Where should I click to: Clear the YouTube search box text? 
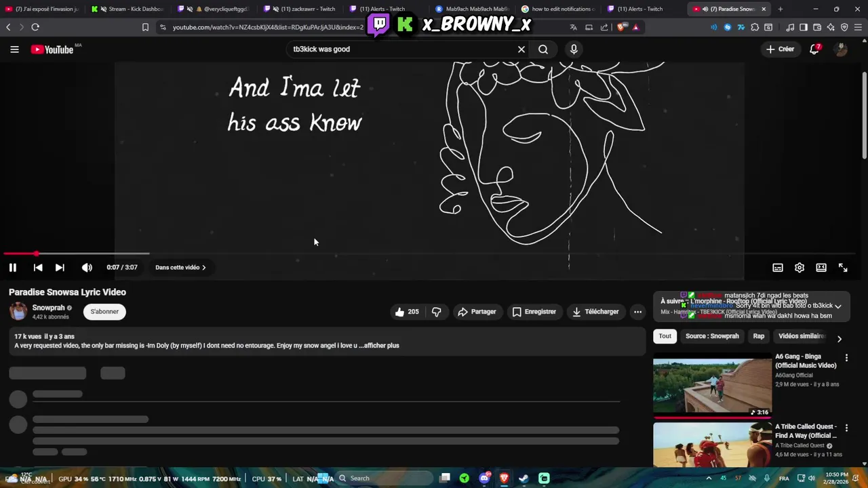click(x=521, y=49)
